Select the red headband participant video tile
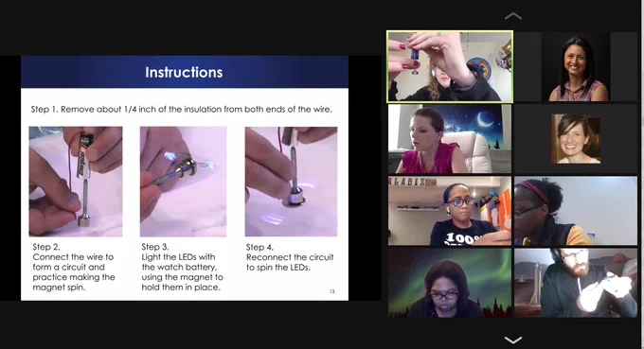Image resolution: width=644 pixels, height=349 pixels. [x=576, y=211]
